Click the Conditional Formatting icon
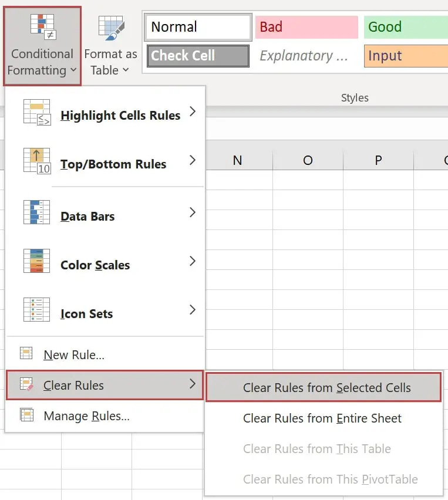 (41, 26)
